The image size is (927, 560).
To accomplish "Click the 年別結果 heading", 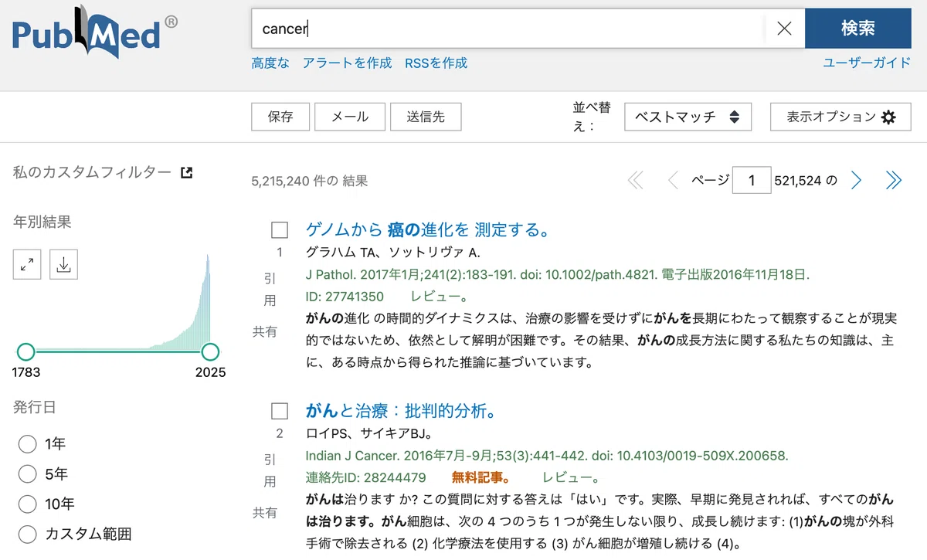I will [x=42, y=222].
